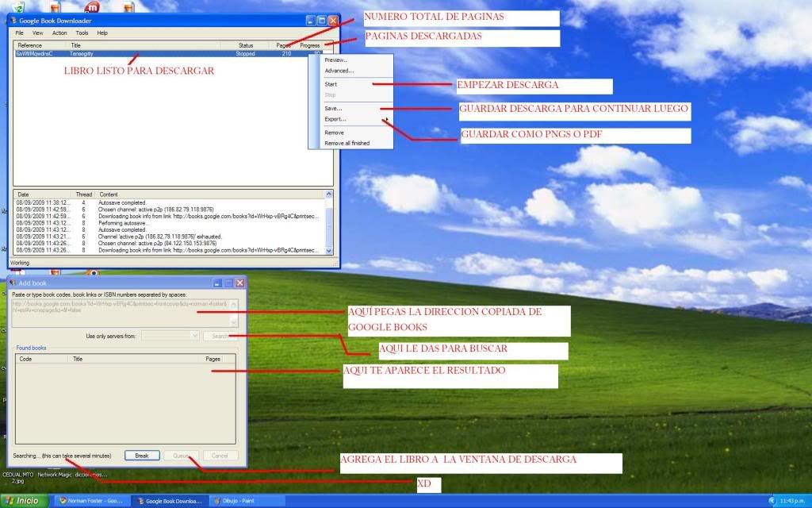Select the CEDUAL MTO 2.jpg desktop file

18,477
